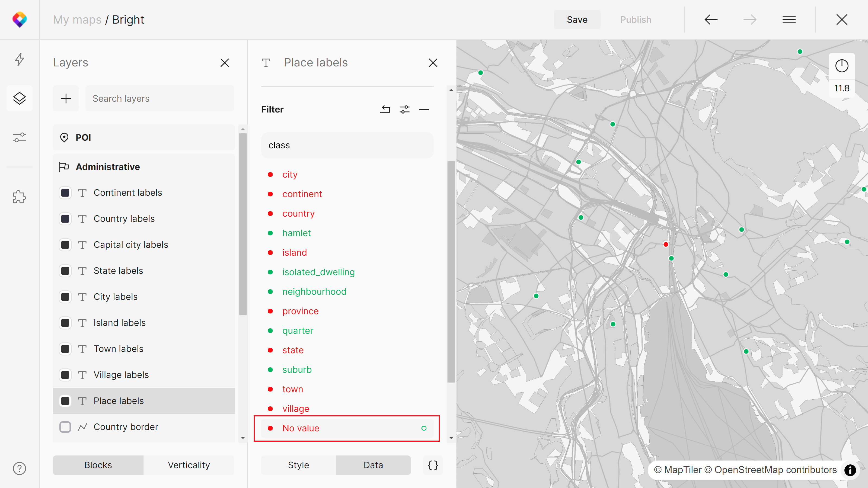Reset the filter with revert icon
868x488 pixels.
click(x=385, y=109)
